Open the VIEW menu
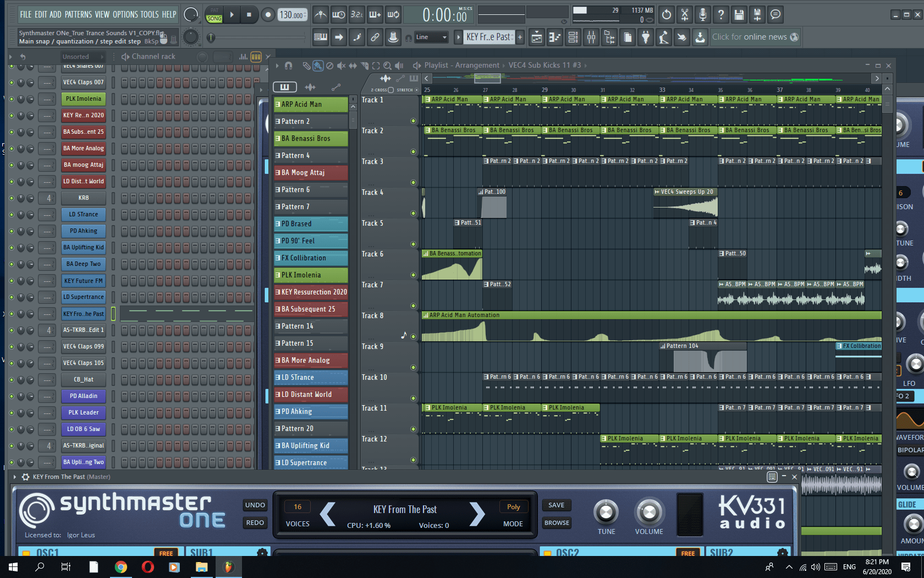This screenshot has height=578, width=924. click(x=102, y=14)
